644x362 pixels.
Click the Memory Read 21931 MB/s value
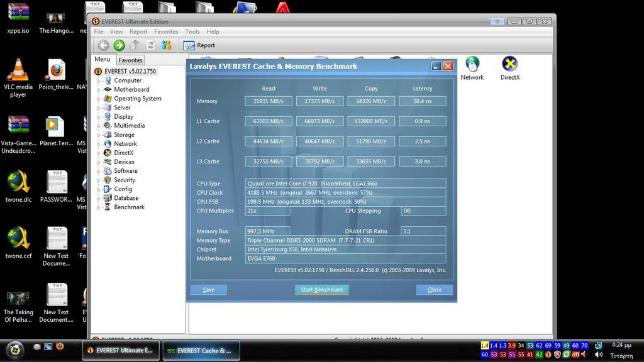point(268,101)
